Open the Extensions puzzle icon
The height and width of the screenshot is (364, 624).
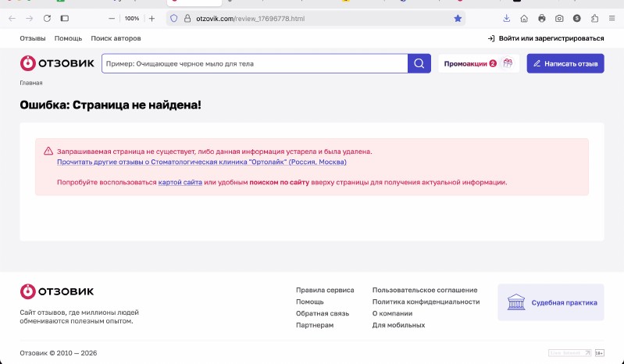(595, 18)
